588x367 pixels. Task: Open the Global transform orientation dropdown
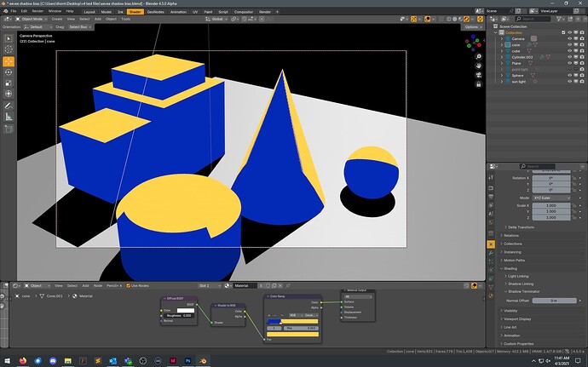pos(216,19)
